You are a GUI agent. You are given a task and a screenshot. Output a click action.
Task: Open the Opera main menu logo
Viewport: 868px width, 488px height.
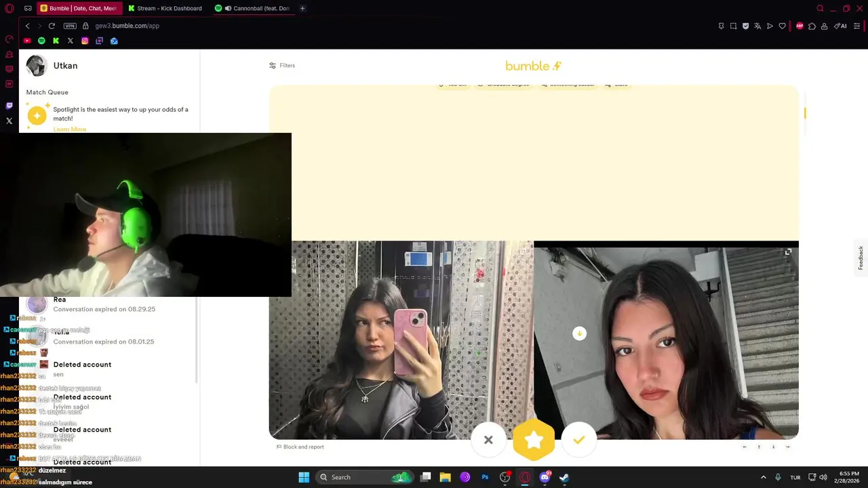coord(9,8)
